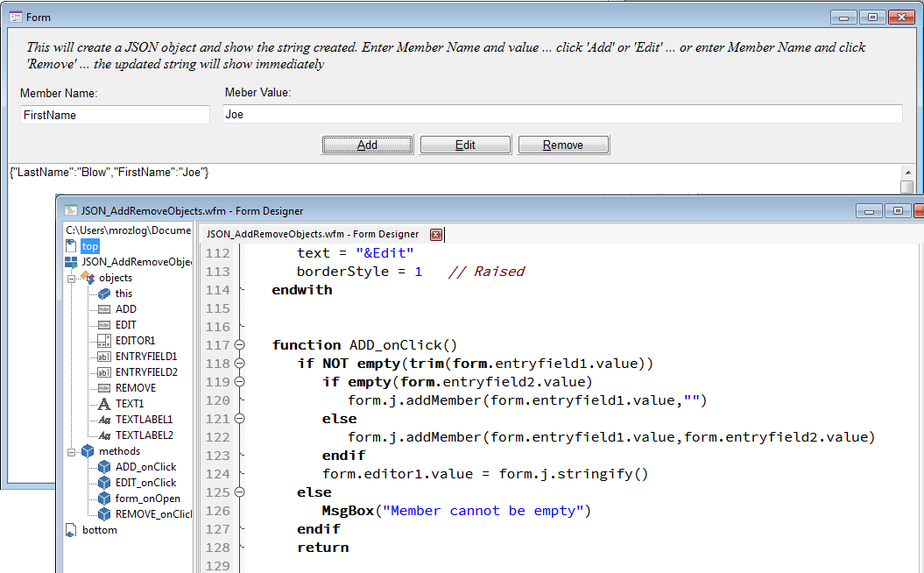This screenshot has width=924, height=573.
Task: Click the Remove button in Form window
Action: tap(563, 145)
